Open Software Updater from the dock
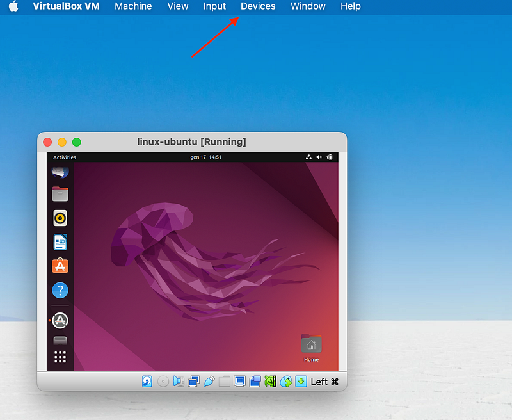Viewport: 512px width, 420px height. click(x=60, y=320)
